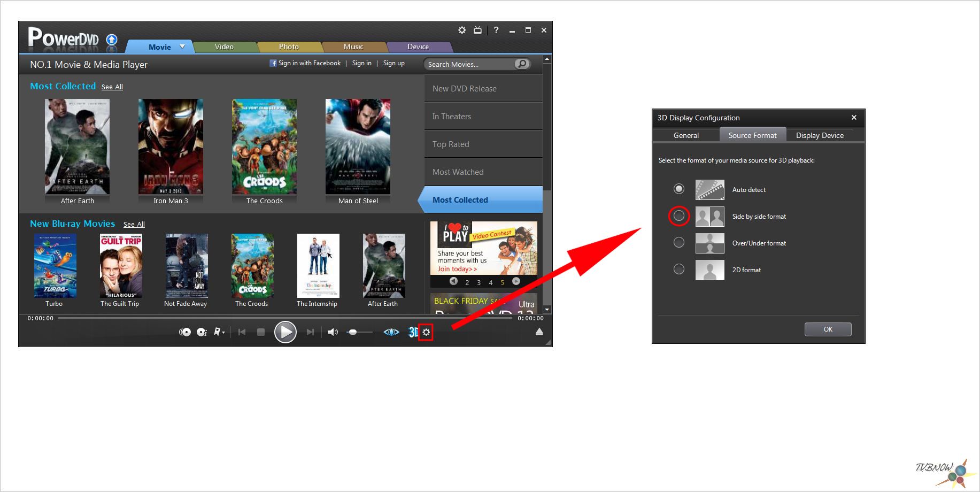
Task: Open the Man of Steel poster
Action: click(358, 147)
